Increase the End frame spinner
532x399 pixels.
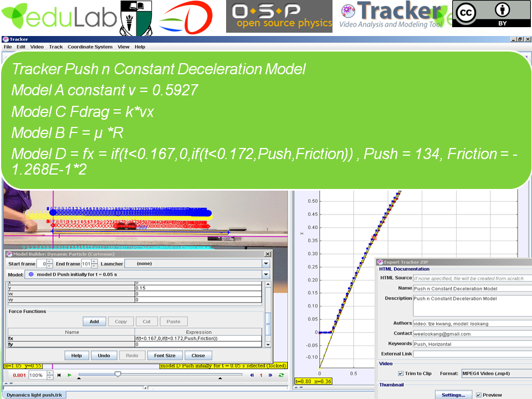94,262
